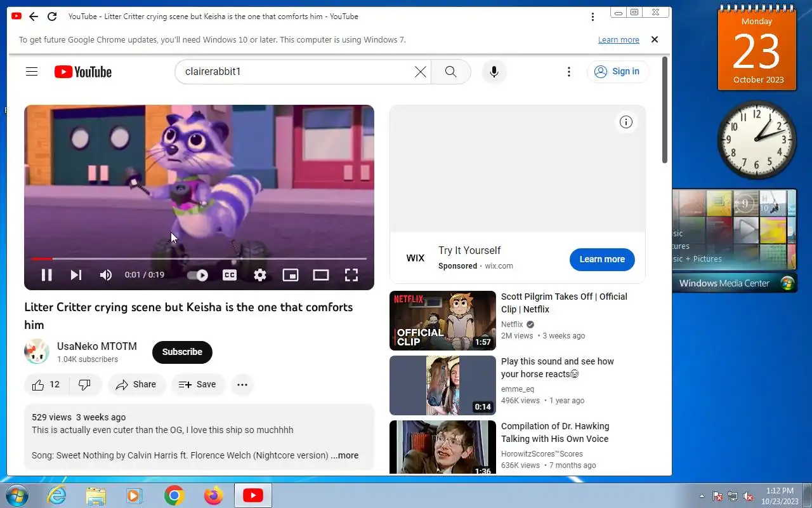Pause the video
The height and width of the screenshot is (508, 812).
coord(46,275)
